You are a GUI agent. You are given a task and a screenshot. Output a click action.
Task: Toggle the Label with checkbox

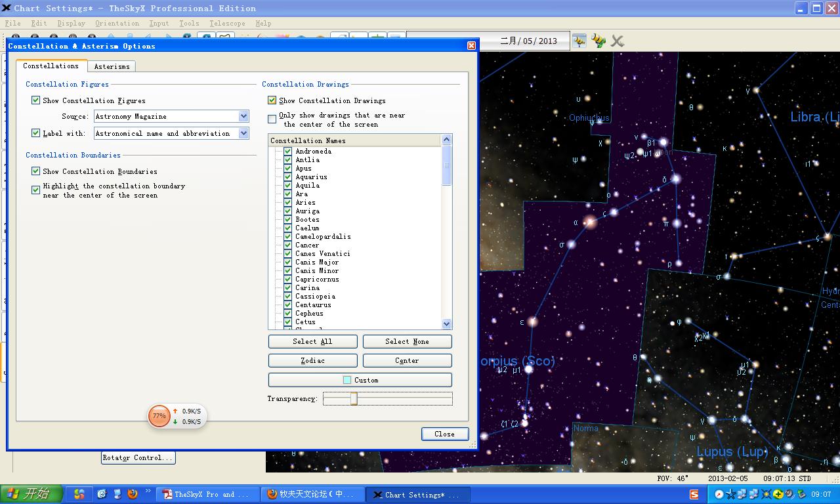pyautogui.click(x=36, y=133)
